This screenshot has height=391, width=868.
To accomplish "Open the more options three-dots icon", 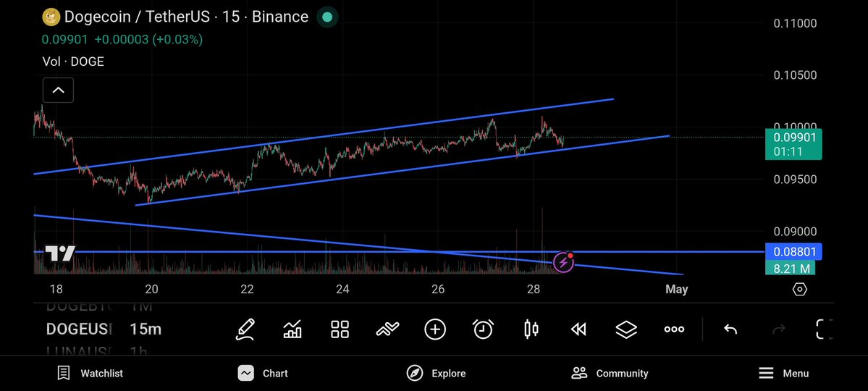I will point(674,329).
